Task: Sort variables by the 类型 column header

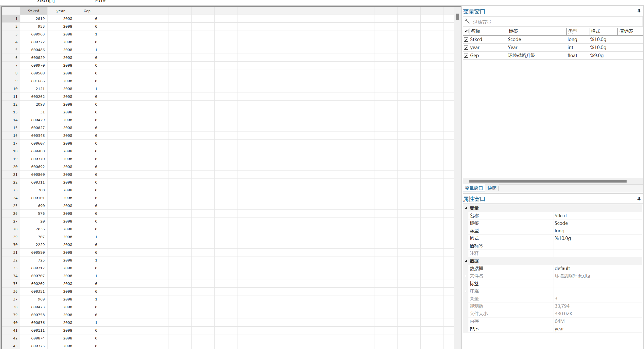Action: [573, 31]
